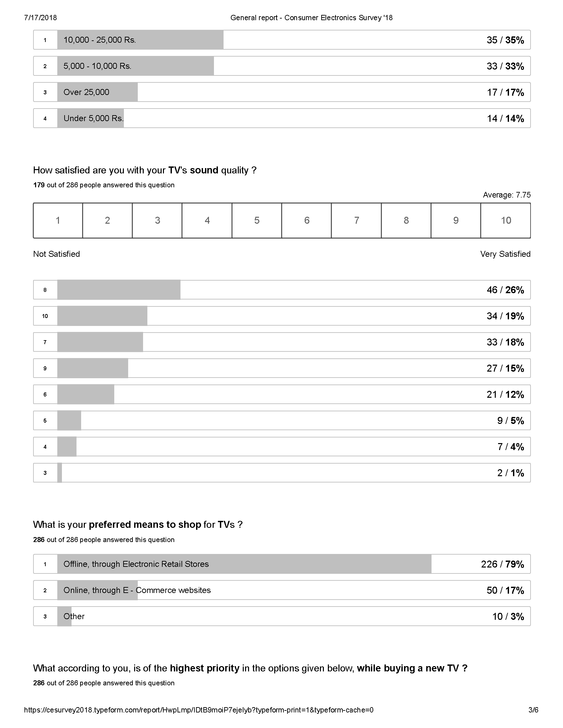Select the result bar showing 34 / 19%
563x728 pixels.
coord(281,316)
